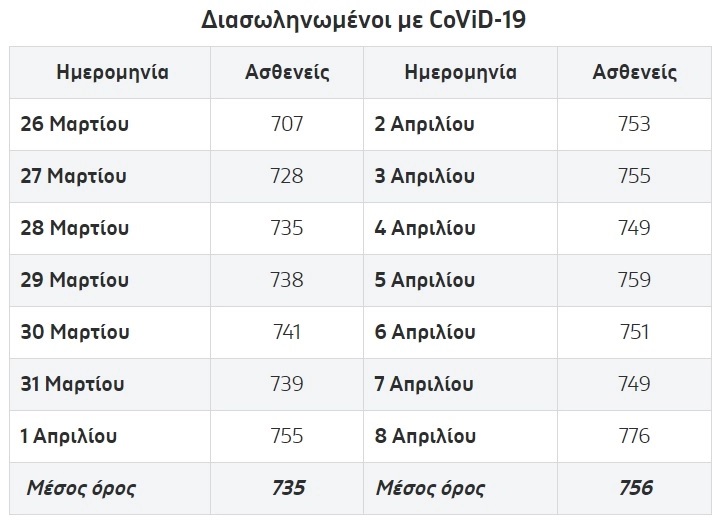Click the right Ημερομηνία column header
This screenshot has width=722, height=532.
pos(460,72)
